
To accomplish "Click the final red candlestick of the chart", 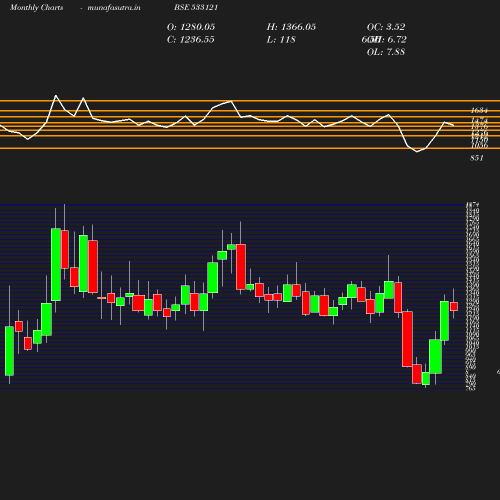I will click(454, 306).
